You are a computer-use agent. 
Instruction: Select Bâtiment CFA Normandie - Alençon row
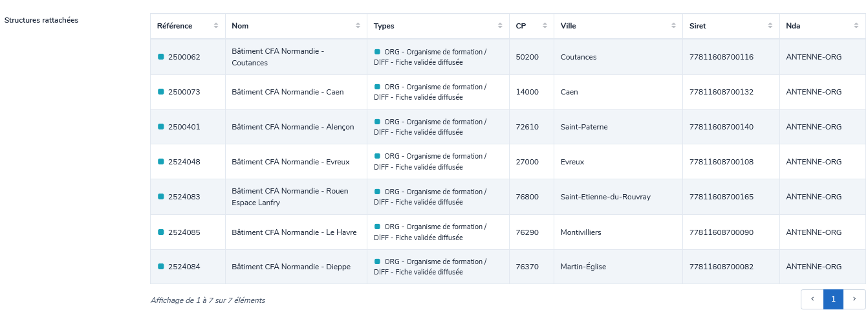[292, 127]
